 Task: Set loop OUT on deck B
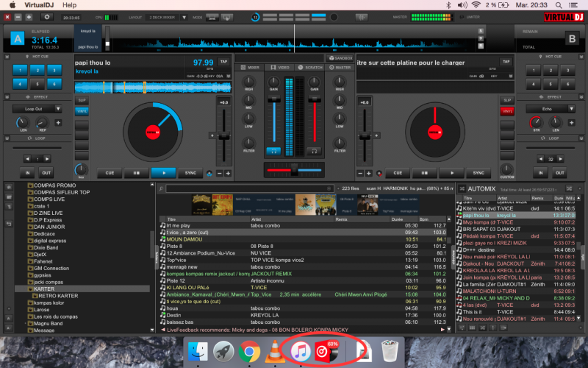pyautogui.click(x=560, y=173)
